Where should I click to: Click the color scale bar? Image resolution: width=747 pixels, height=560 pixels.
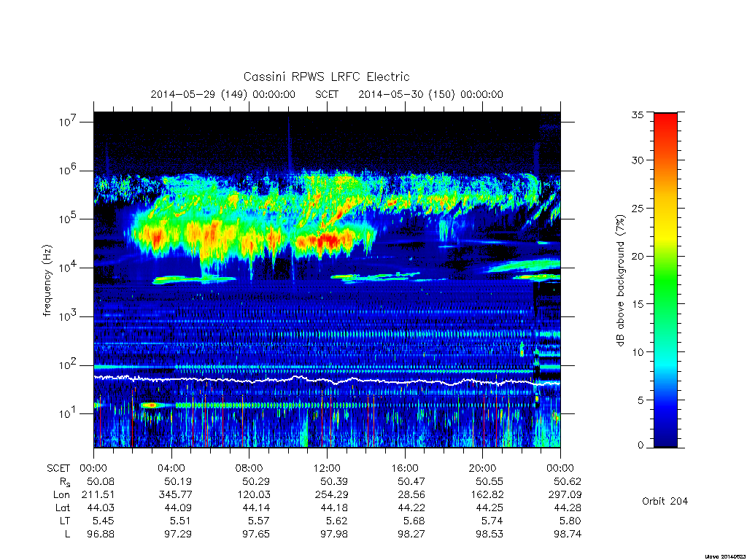pyautogui.click(x=665, y=280)
